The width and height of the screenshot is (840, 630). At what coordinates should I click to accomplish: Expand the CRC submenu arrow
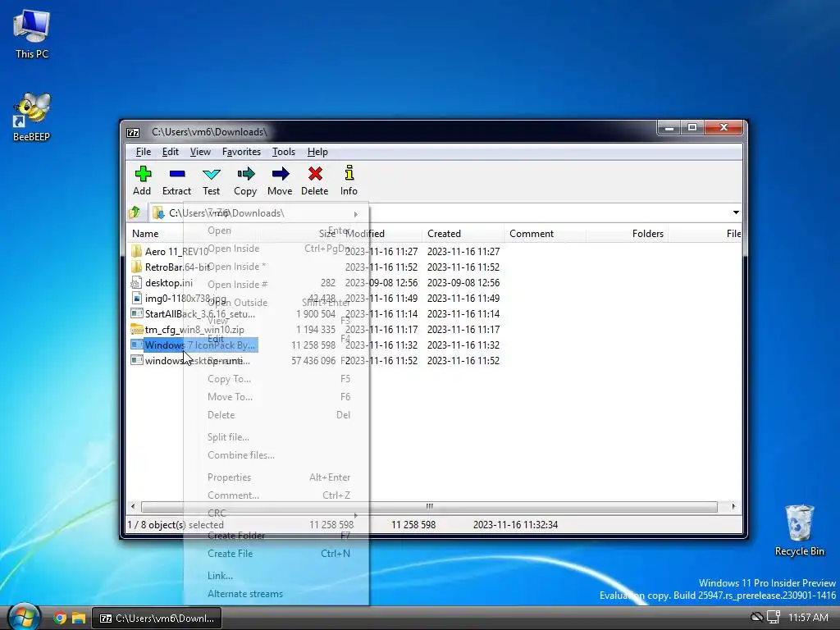(x=355, y=515)
